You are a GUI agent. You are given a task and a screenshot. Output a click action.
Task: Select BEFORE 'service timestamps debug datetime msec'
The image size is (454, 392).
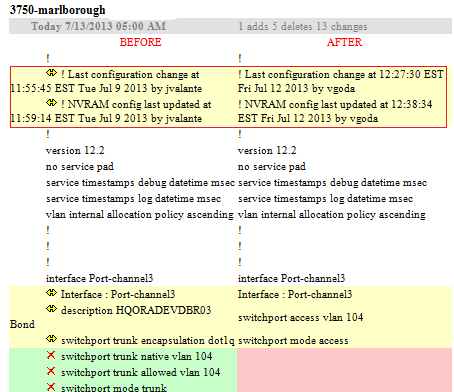[x=140, y=183]
